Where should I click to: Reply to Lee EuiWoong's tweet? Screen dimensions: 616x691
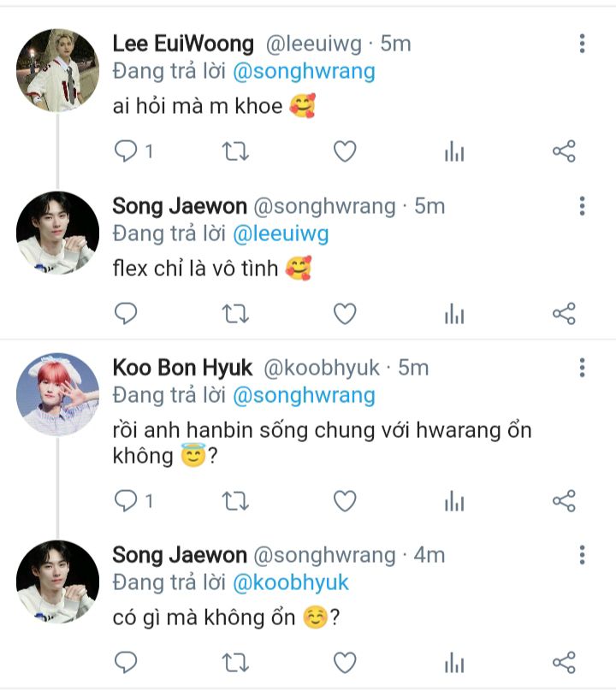(x=127, y=152)
